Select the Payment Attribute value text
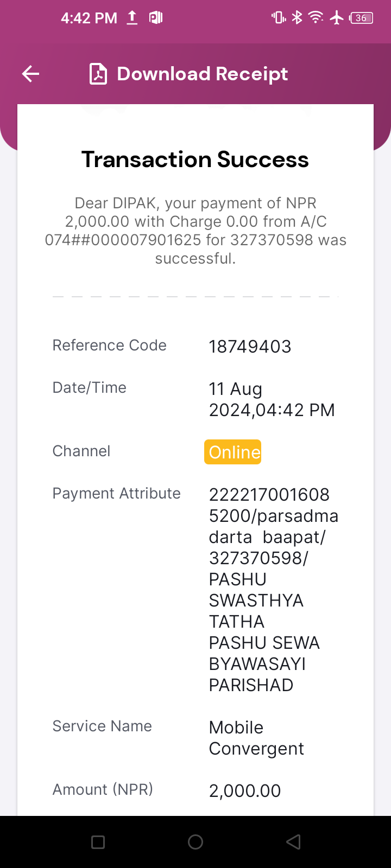The width and height of the screenshot is (391, 868). tap(274, 590)
